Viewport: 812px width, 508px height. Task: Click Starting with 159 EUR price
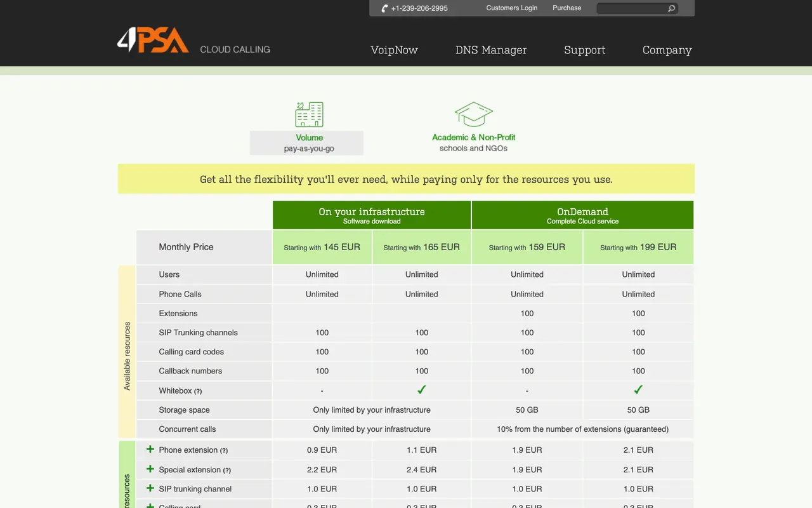[x=527, y=247]
